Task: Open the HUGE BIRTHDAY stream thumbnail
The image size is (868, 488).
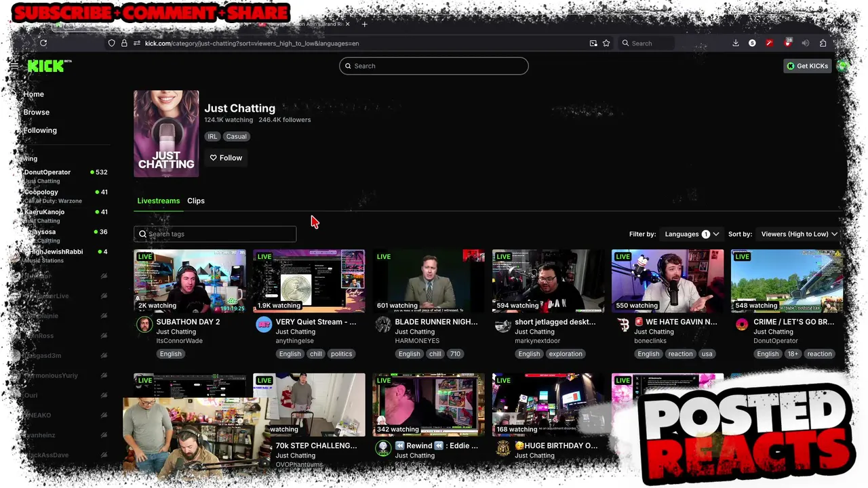Action: pyautogui.click(x=548, y=405)
